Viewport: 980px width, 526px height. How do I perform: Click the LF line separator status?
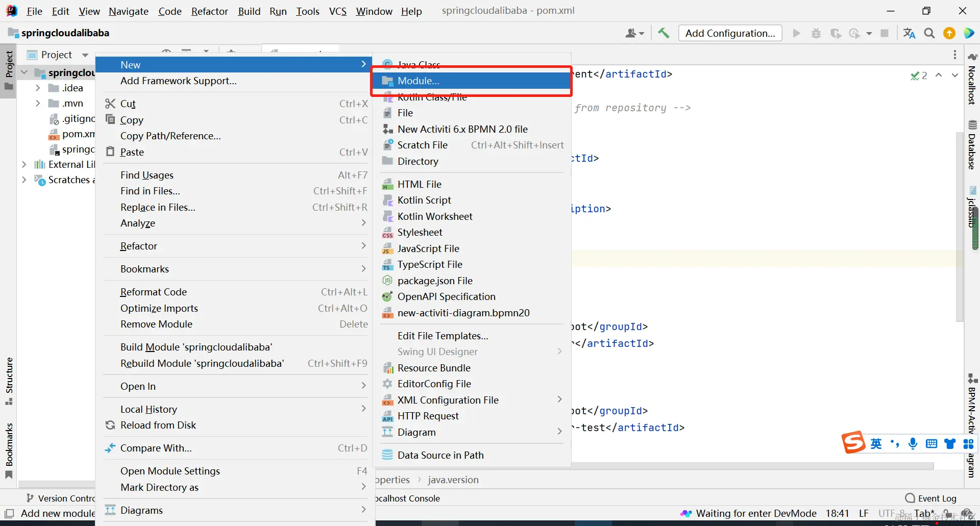tap(864, 513)
